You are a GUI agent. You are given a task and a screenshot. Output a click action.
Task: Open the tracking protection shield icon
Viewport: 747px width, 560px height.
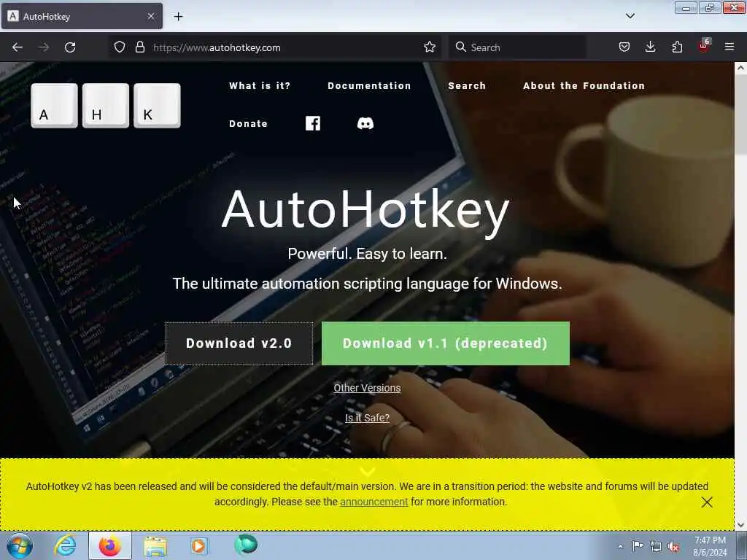(120, 47)
